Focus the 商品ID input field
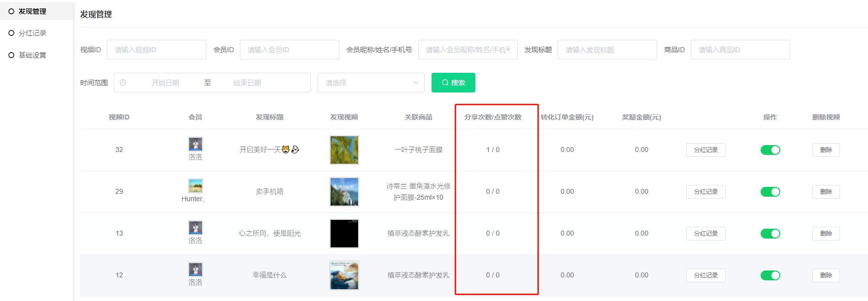This screenshot has height=301, width=868. tap(740, 50)
